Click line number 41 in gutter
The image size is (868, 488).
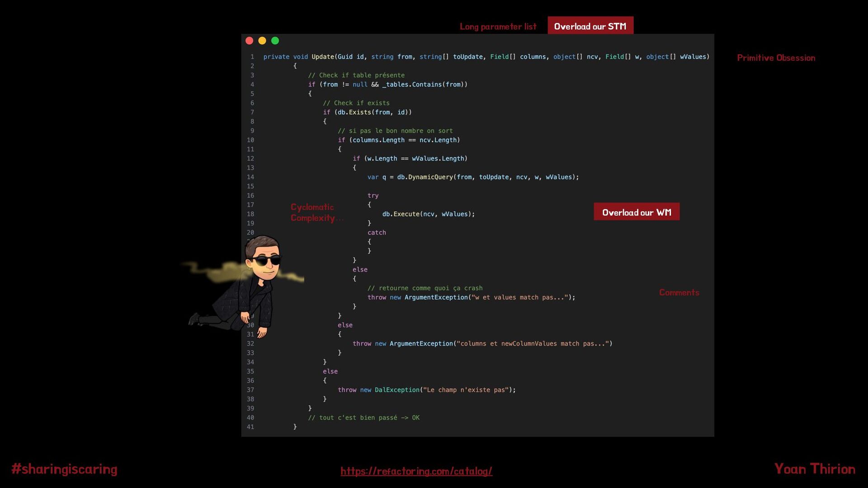(250, 427)
